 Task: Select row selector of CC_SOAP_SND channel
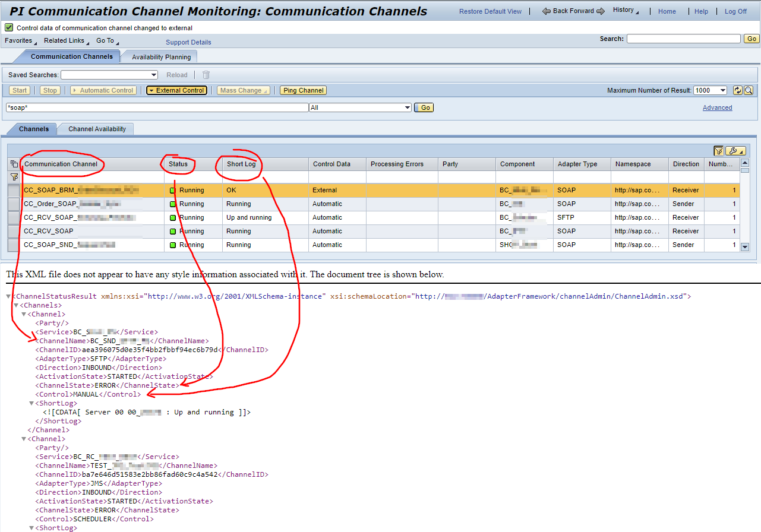coord(14,245)
